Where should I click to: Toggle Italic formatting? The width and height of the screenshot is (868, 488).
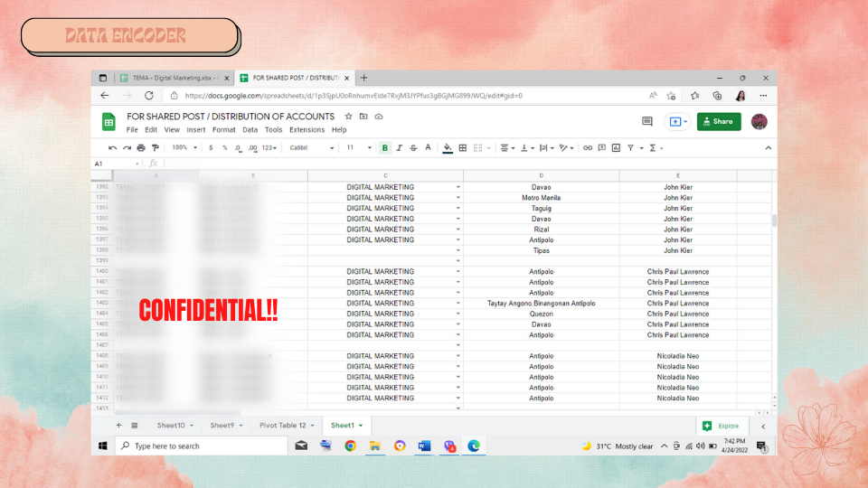click(x=399, y=147)
